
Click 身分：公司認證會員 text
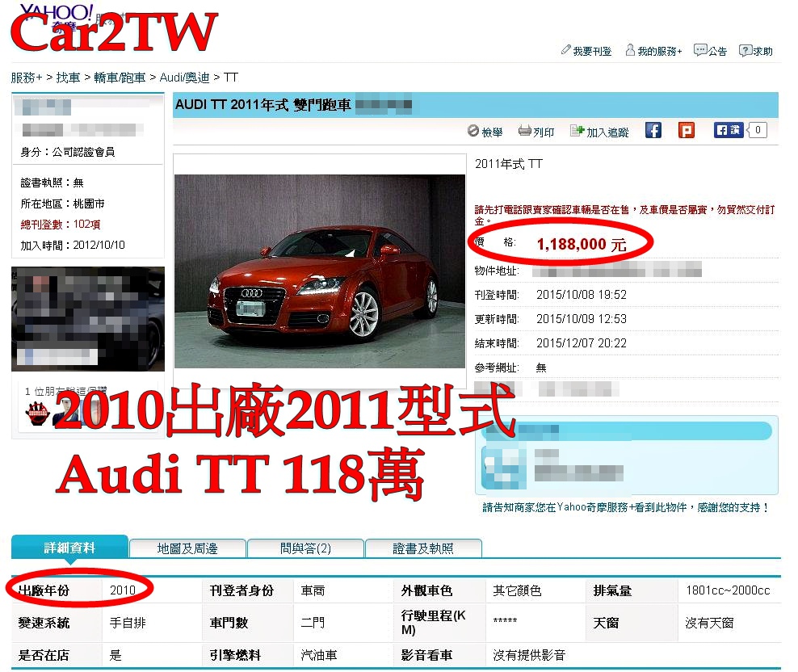pyautogui.click(x=67, y=152)
